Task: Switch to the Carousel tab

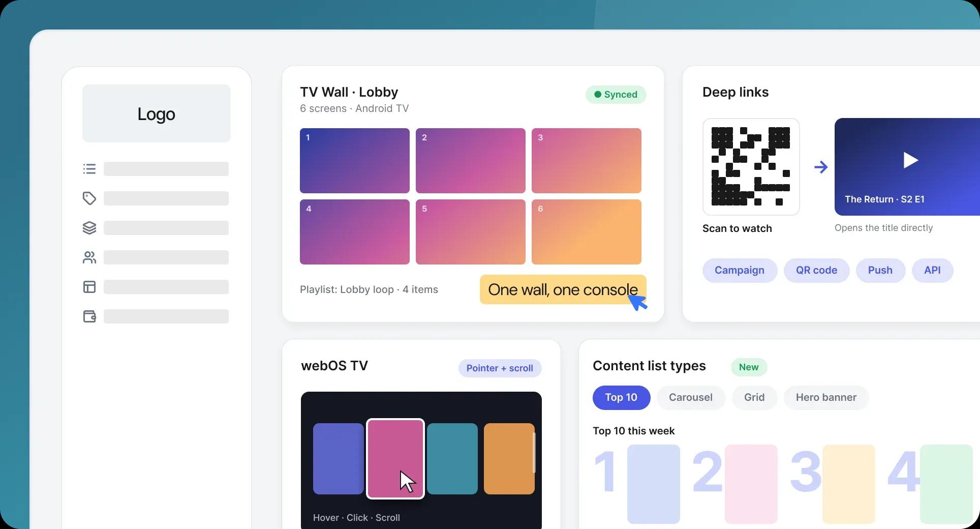Action: tap(691, 397)
